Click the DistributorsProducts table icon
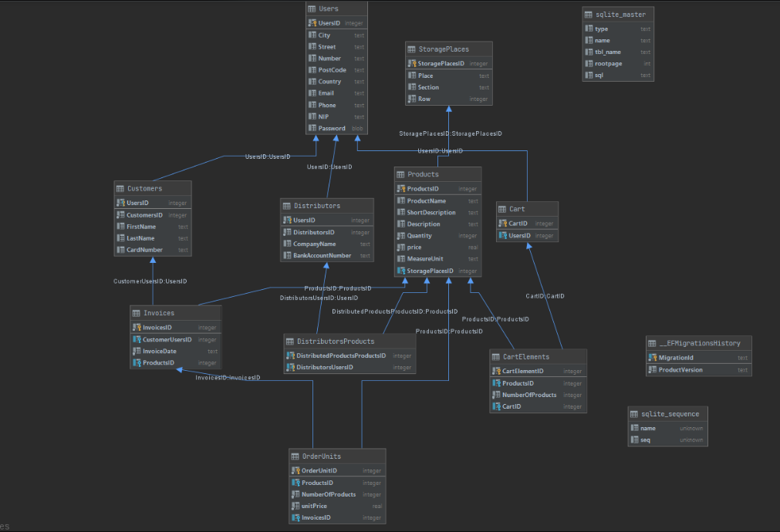The height and width of the screenshot is (532, 780). coord(289,342)
